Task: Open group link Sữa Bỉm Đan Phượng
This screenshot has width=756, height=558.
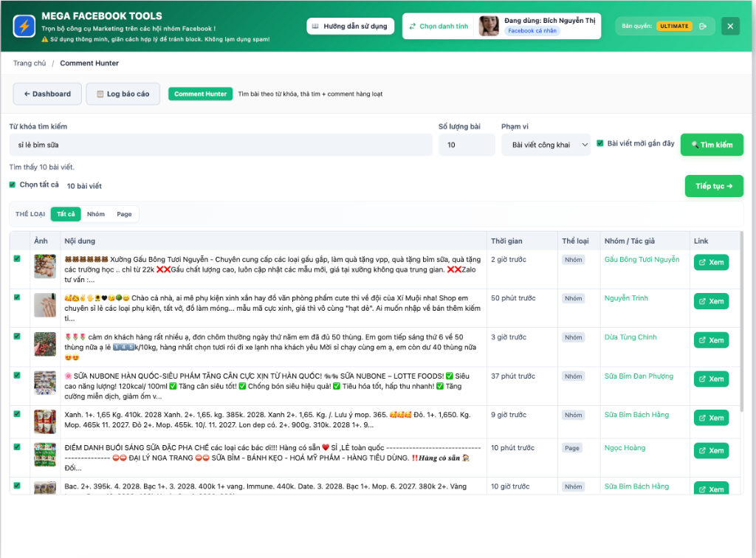Action: click(639, 376)
